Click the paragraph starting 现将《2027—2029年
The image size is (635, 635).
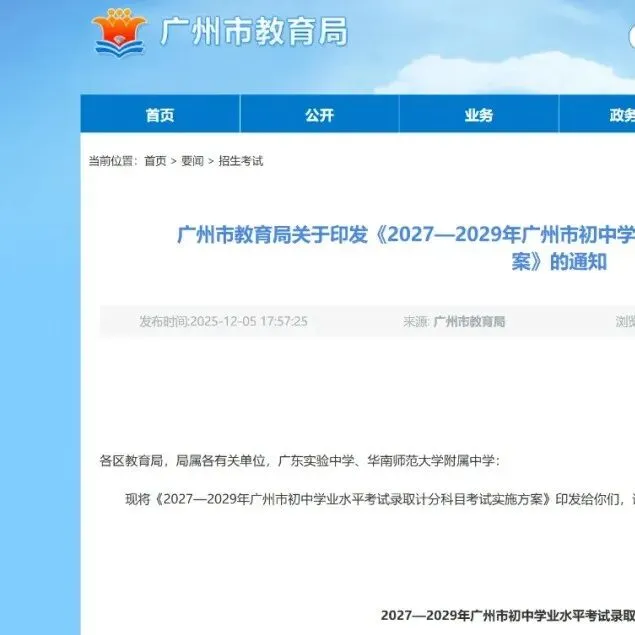tap(380, 499)
